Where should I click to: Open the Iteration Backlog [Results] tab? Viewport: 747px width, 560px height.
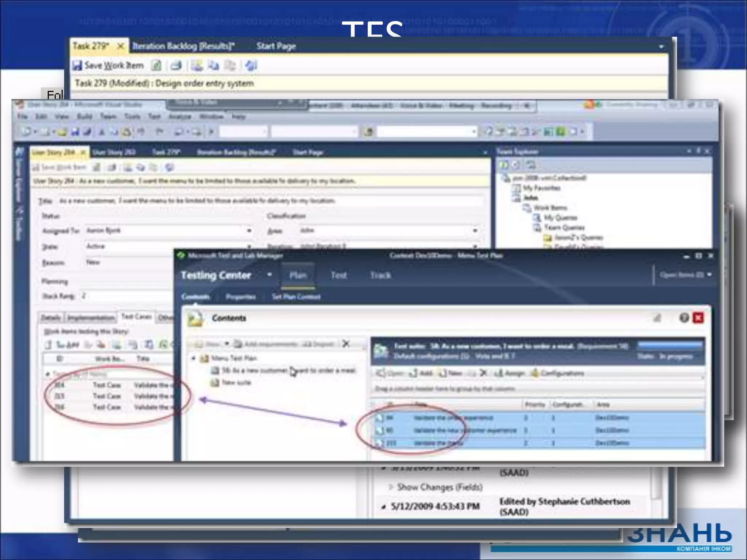click(183, 46)
